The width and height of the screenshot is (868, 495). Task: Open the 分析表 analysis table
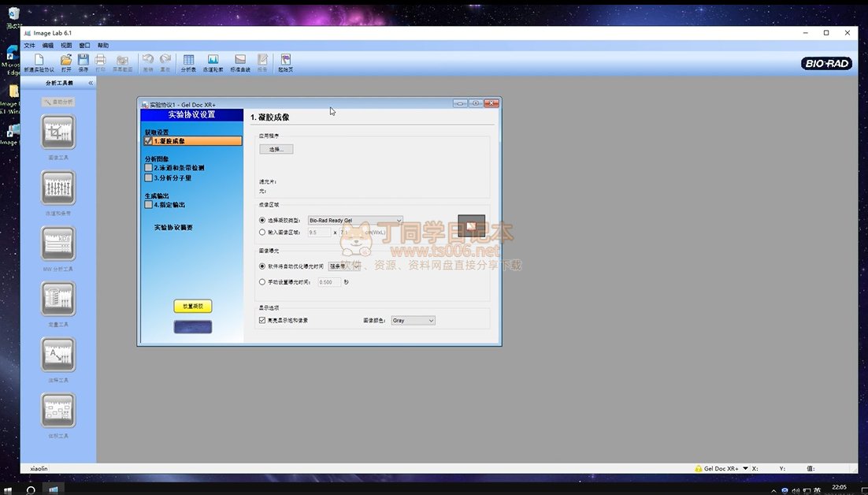188,61
